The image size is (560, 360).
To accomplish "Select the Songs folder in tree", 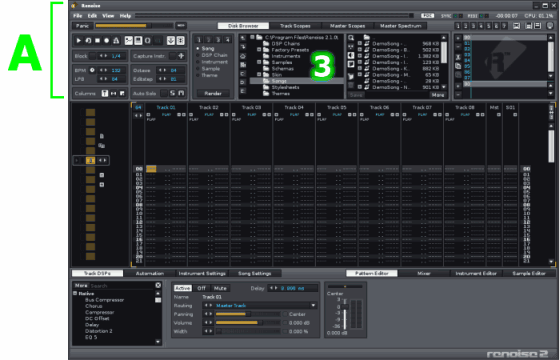I will click(x=296, y=81).
